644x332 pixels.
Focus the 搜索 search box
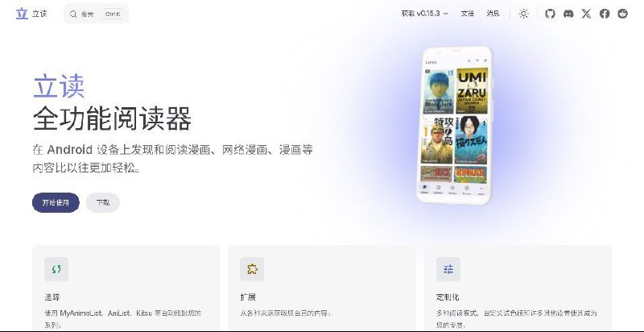pyautogui.click(x=96, y=14)
